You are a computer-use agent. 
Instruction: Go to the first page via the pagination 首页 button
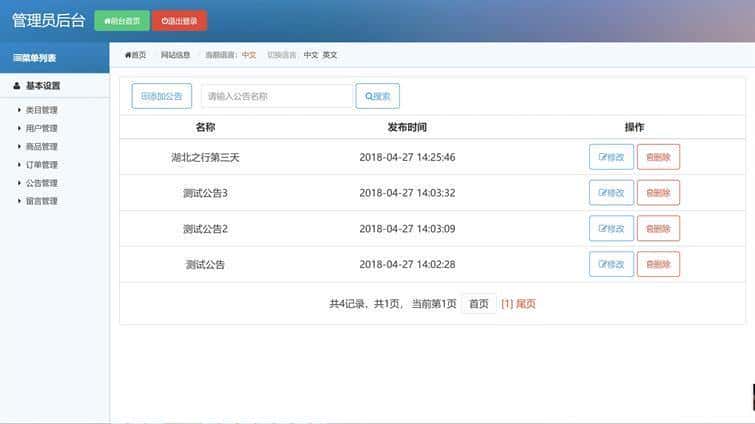(x=479, y=304)
